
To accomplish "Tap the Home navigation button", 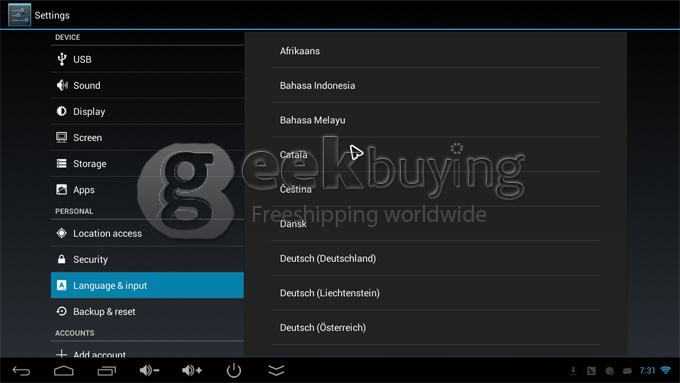I will (64, 370).
